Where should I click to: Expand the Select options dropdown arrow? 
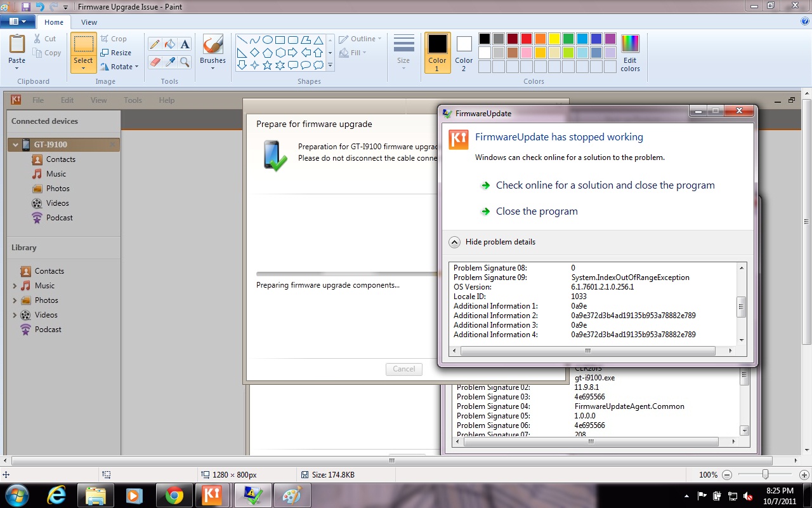click(83, 68)
